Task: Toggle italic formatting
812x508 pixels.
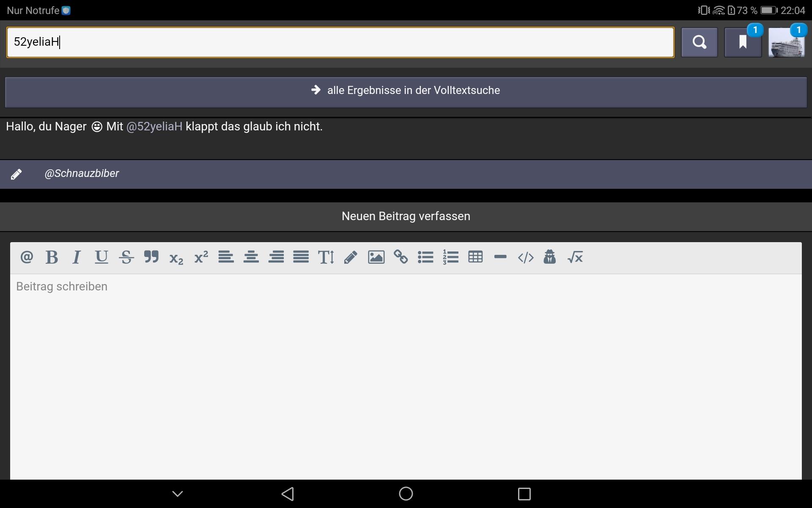Action: click(x=77, y=257)
